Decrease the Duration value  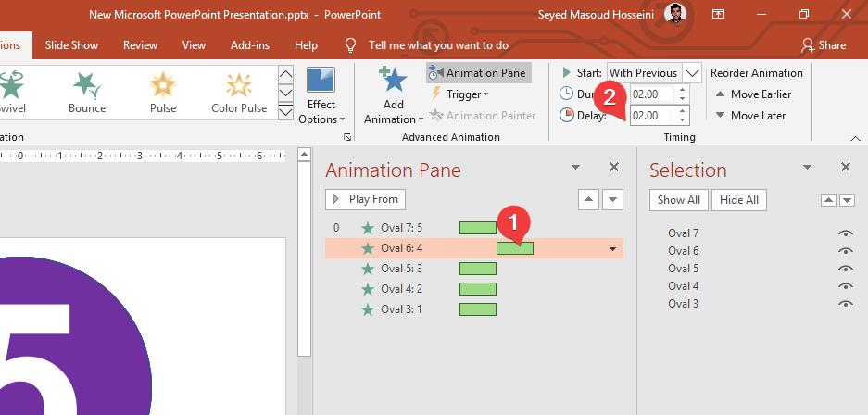(x=682, y=98)
